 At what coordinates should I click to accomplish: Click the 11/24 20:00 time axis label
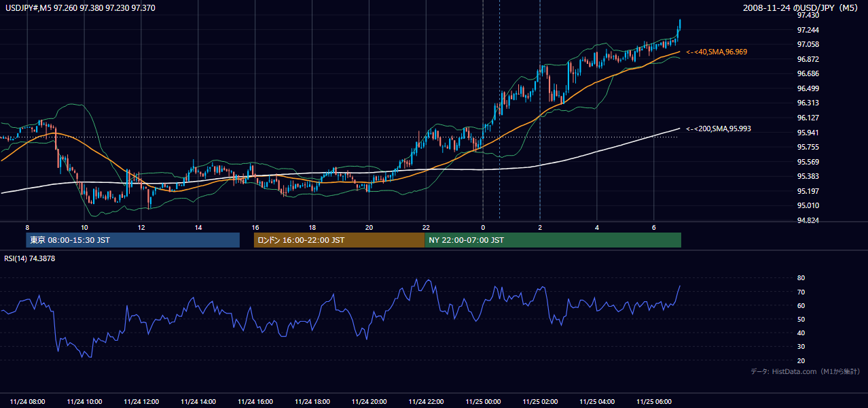point(369,401)
